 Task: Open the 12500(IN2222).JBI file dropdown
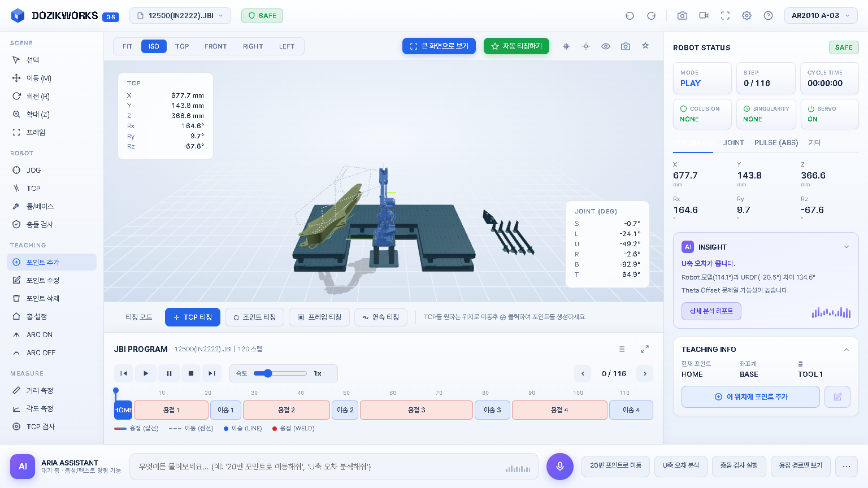(180, 16)
